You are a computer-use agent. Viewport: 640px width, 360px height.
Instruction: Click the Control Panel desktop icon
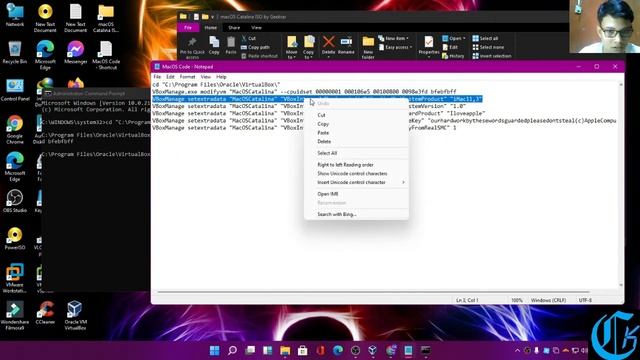(x=15, y=90)
